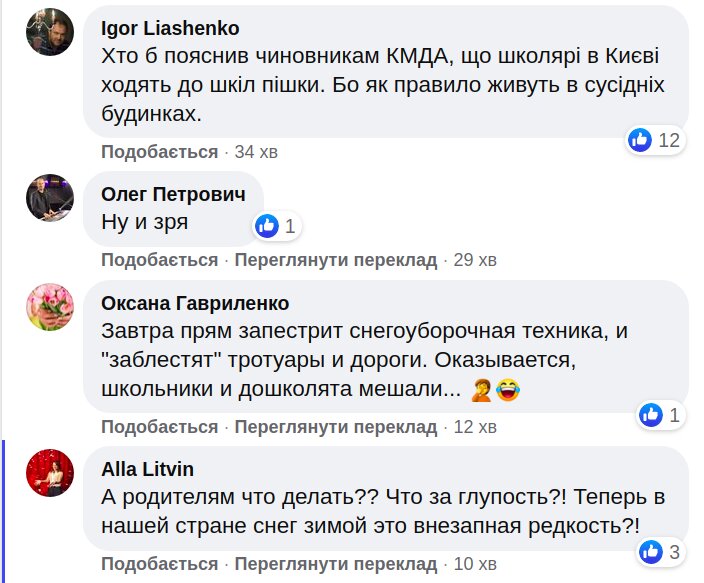View translation of Олег Петрович's comment
The width and height of the screenshot is (704, 583).
point(335,260)
